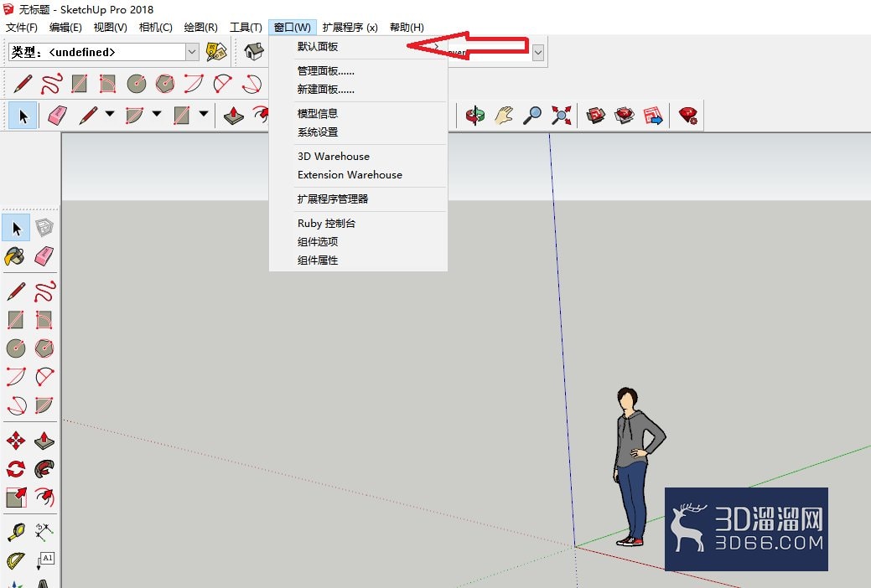The image size is (871, 588).
Task: Select the Push/Pull tool in the left-side toolset
Action: (x=44, y=441)
